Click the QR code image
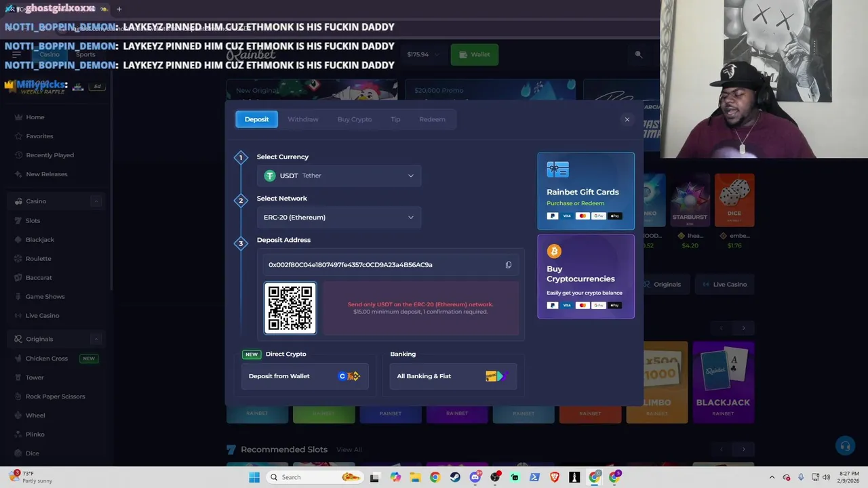 pos(290,308)
